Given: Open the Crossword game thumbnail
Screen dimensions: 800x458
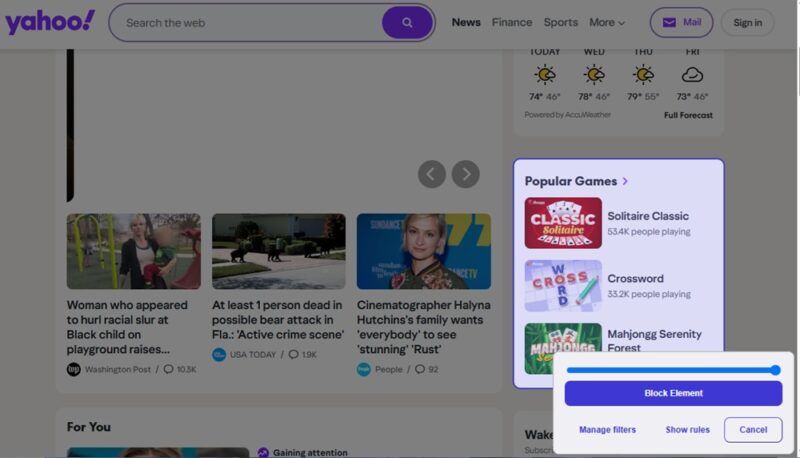Looking at the screenshot, I should pos(563,286).
